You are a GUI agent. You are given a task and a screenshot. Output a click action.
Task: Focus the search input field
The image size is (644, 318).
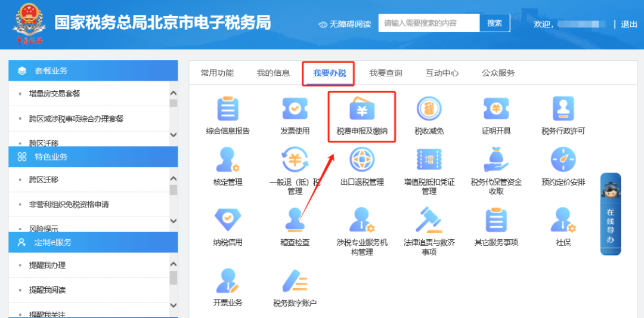pos(429,23)
